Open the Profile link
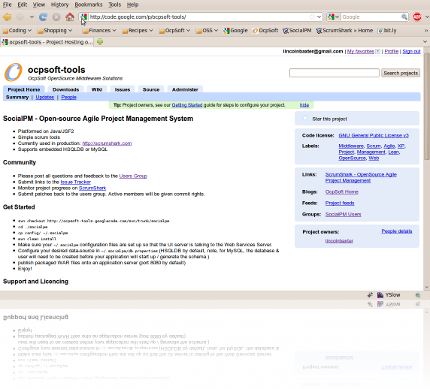The height and width of the screenshot is (389, 430). (391, 51)
